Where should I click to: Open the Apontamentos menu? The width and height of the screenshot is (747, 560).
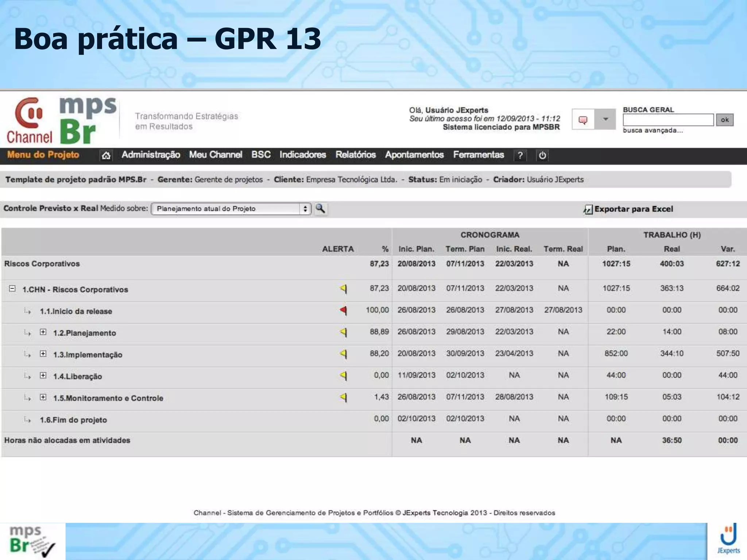[x=414, y=155]
